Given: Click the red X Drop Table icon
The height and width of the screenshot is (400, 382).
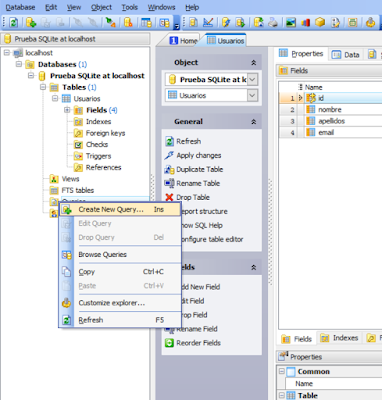Looking at the screenshot, I should coord(169,197).
